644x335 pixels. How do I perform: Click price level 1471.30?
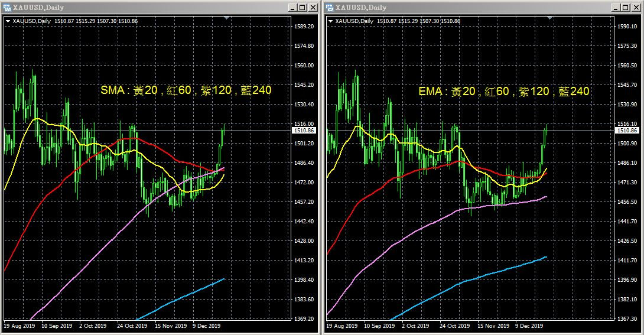pyautogui.click(x=627, y=183)
